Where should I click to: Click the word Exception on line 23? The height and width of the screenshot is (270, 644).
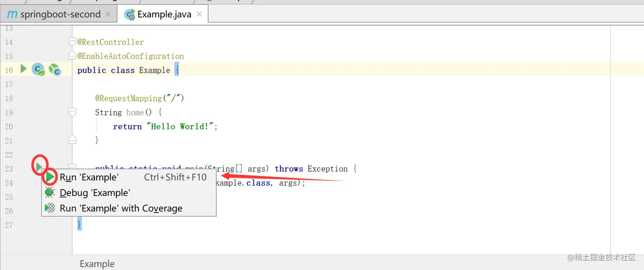pyautogui.click(x=328, y=169)
